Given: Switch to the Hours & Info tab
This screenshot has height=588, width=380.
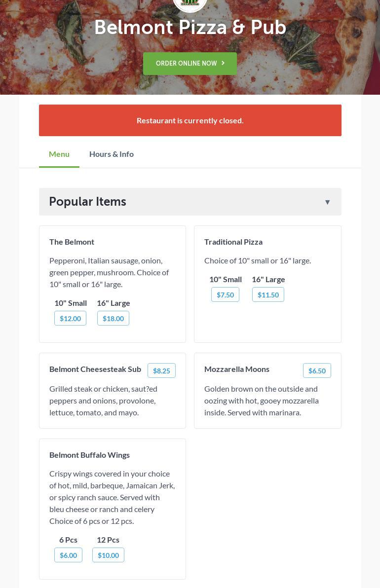Looking at the screenshot, I should click(x=112, y=154).
